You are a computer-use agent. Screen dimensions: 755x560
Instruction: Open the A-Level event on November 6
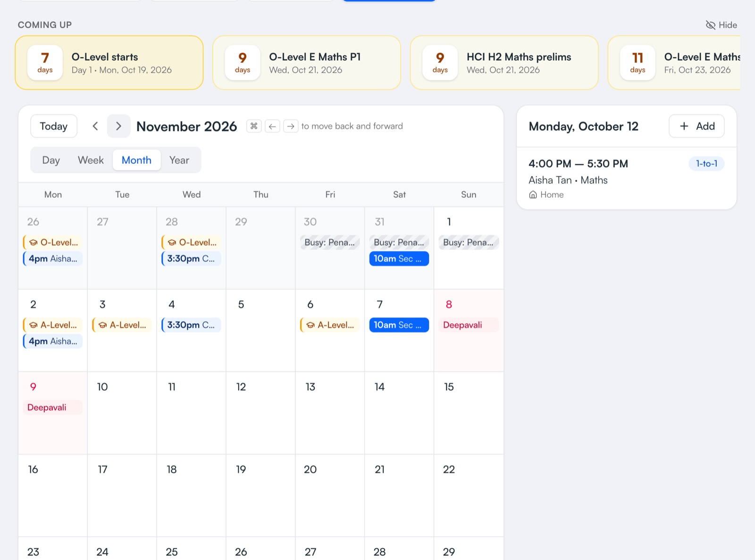[x=330, y=325]
